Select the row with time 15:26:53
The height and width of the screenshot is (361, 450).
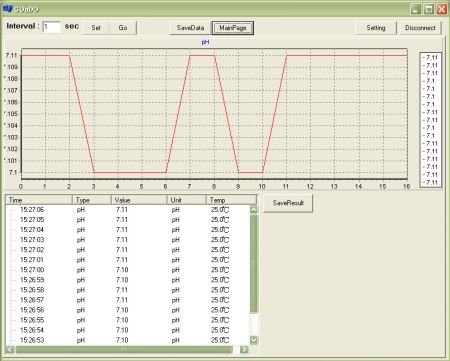click(x=128, y=340)
